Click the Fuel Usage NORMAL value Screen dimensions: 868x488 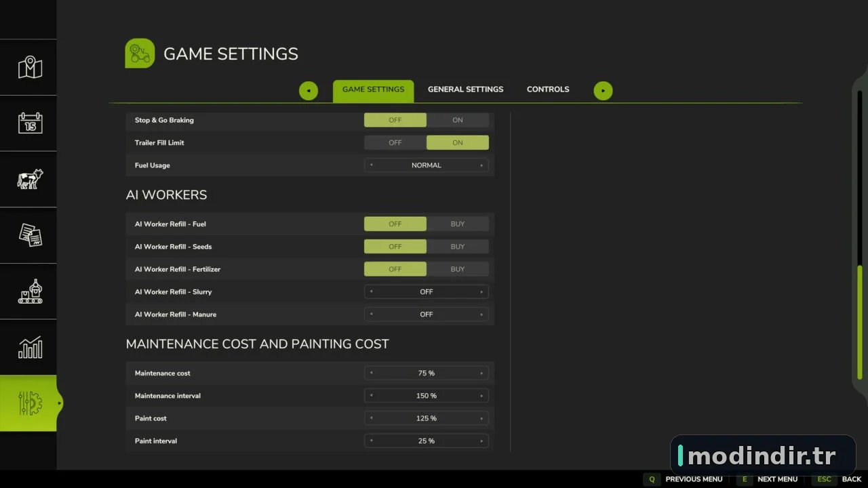[427, 165]
